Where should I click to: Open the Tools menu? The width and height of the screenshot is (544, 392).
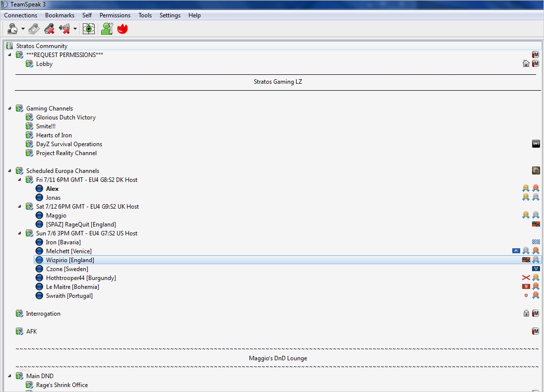(x=145, y=15)
